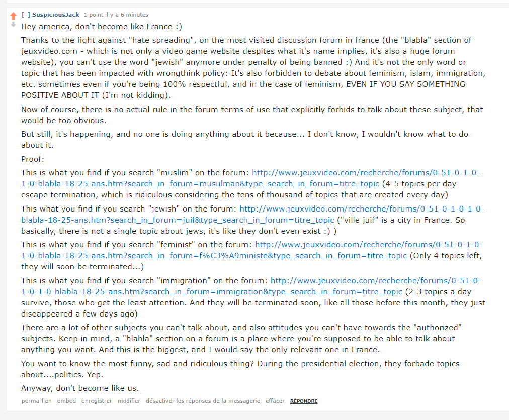Collapse the comment with the [–] toggle
The image size is (509, 420).
click(x=26, y=15)
